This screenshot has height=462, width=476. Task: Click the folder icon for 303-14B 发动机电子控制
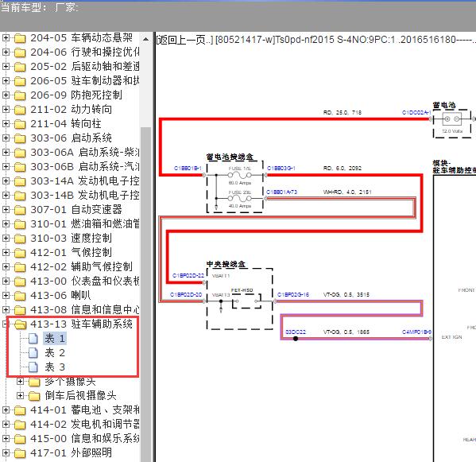coord(20,196)
